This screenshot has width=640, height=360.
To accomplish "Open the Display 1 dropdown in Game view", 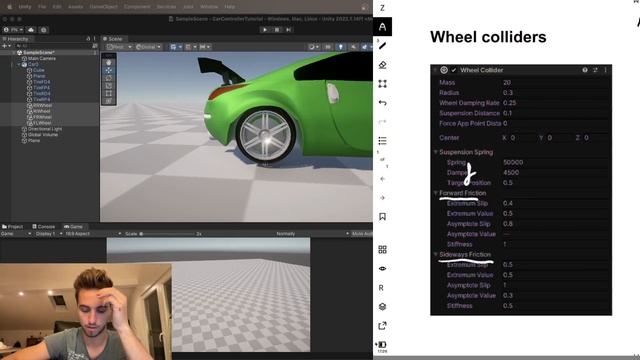I will 49,234.
